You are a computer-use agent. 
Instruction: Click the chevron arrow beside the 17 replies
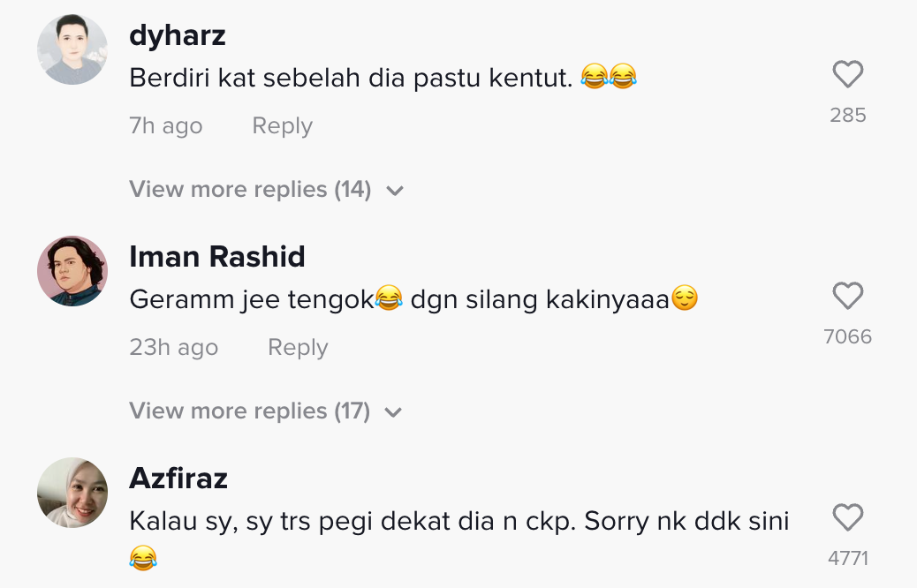(x=394, y=412)
